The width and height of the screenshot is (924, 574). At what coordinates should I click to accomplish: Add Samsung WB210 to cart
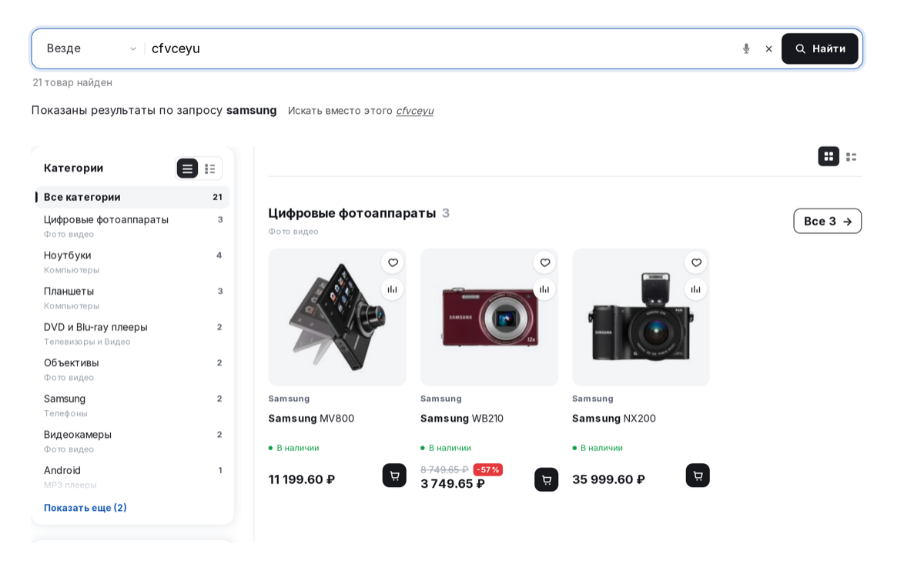(x=547, y=480)
